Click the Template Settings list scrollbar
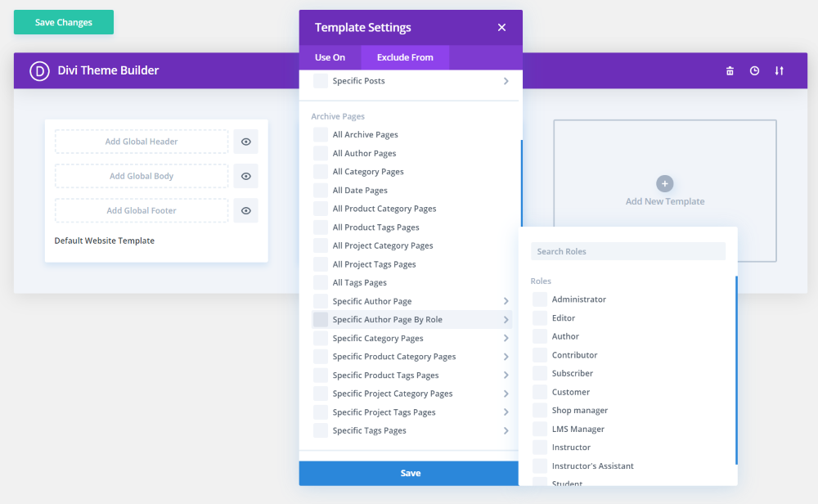 [x=522, y=183]
